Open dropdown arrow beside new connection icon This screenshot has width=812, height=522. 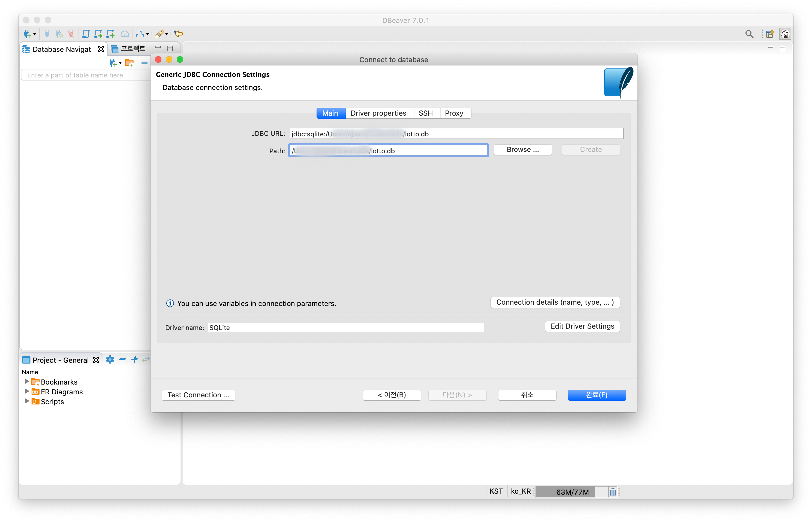coord(35,35)
